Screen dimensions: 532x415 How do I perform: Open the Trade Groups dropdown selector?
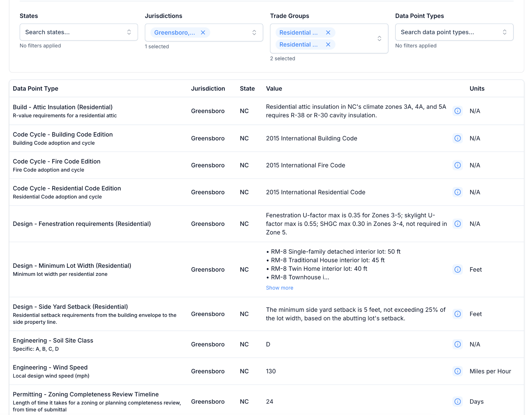pos(379,38)
